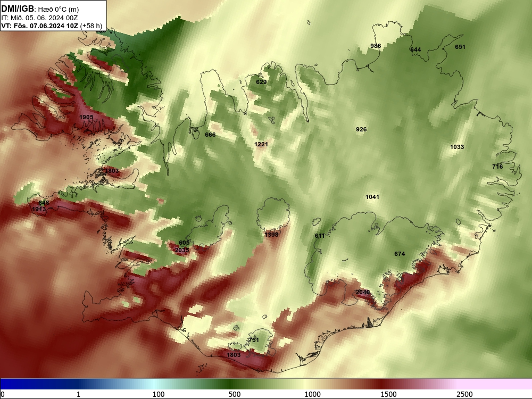Select the 1000 tick on the color bar

[x=312, y=394]
